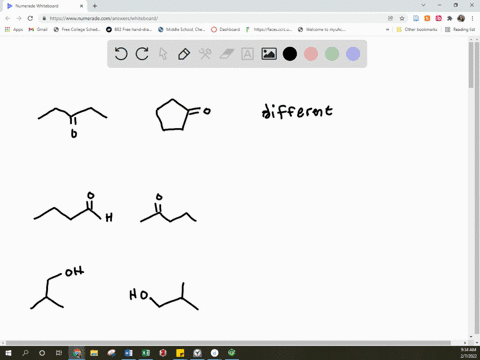Image resolution: width=480 pixels, height=360 pixels.
Task: Open File Explorer from the taskbar
Action: (x=94, y=353)
